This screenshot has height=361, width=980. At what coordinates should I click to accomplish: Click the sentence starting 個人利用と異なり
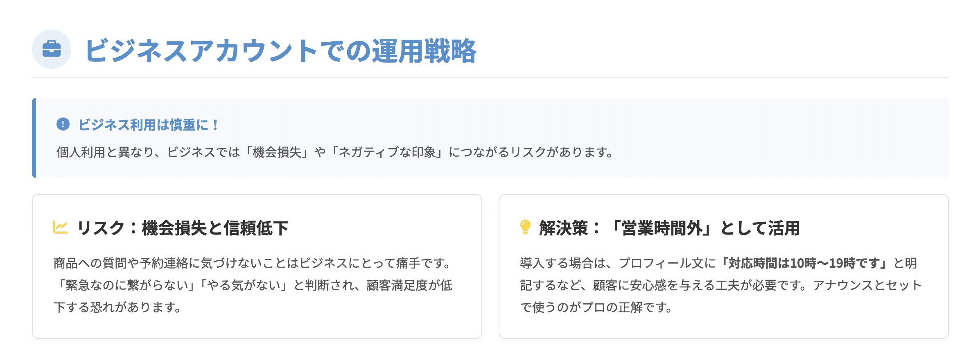click(335, 152)
